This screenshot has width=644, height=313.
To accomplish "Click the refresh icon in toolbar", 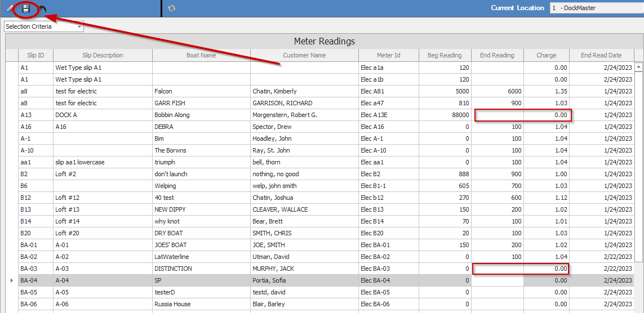I will (172, 8).
